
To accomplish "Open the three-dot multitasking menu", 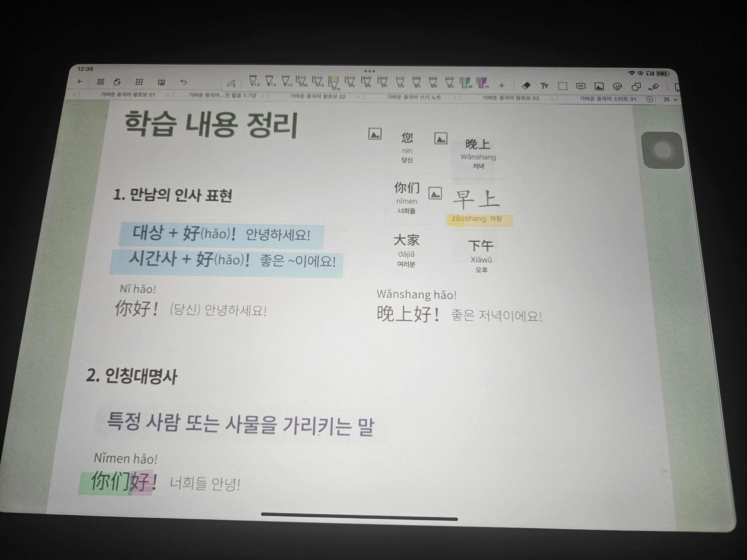I will tap(369, 71).
